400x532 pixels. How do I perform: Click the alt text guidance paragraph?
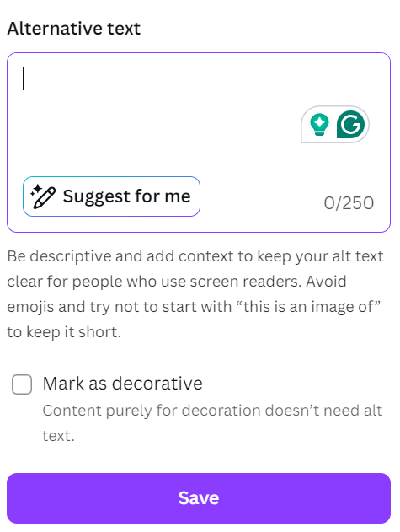click(x=195, y=293)
